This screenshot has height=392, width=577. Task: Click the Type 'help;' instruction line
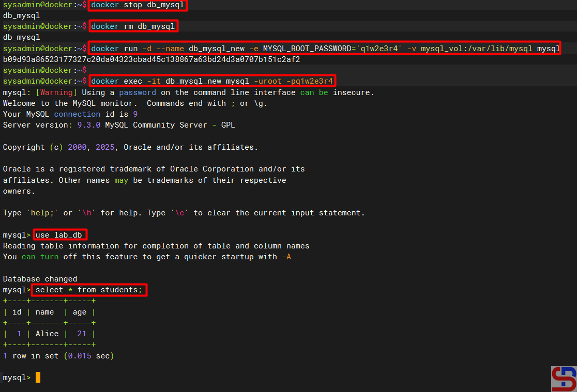click(x=184, y=213)
